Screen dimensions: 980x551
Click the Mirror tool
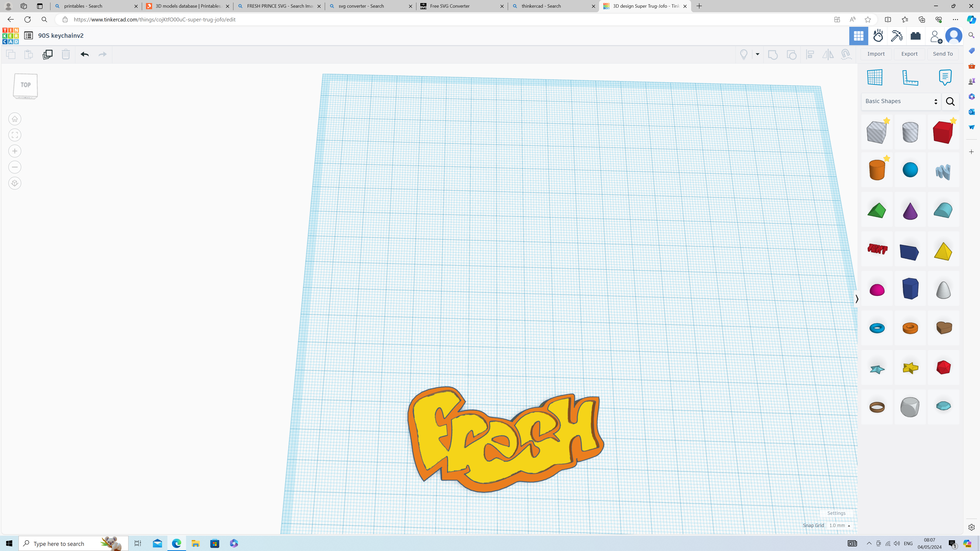pos(828,54)
